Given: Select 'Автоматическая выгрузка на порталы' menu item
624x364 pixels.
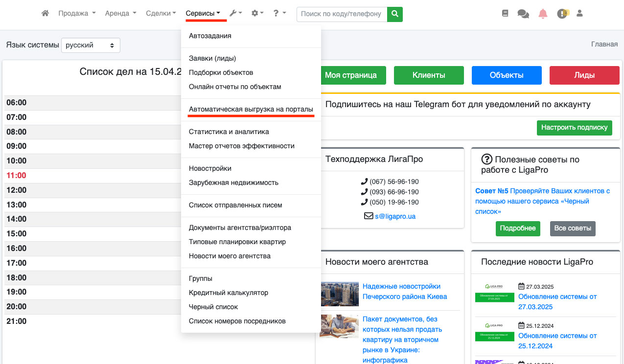Looking at the screenshot, I should pos(251,110).
